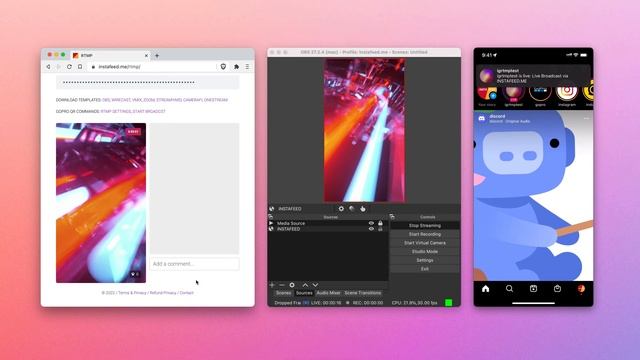Open the Instagram account story
Screen dimensions: 640x360
[567, 95]
